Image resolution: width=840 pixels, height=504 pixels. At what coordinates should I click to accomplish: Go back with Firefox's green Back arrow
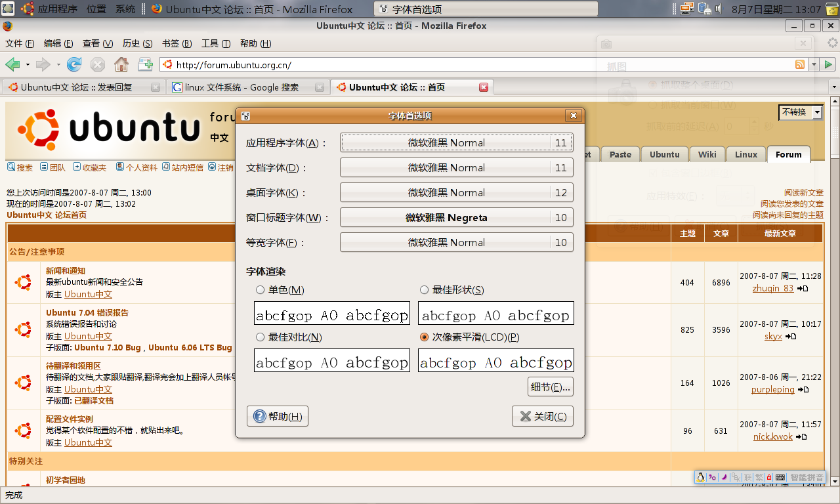click(x=12, y=64)
